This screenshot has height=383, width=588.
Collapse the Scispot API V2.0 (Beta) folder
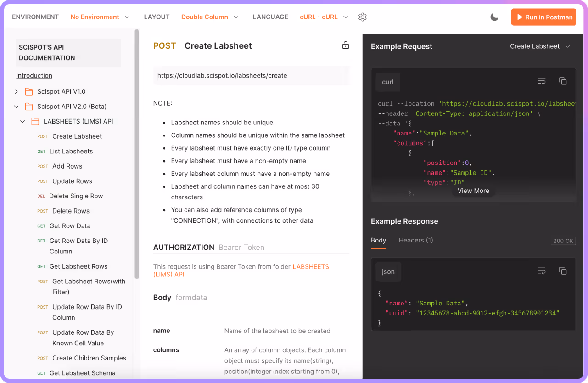pyautogui.click(x=16, y=106)
